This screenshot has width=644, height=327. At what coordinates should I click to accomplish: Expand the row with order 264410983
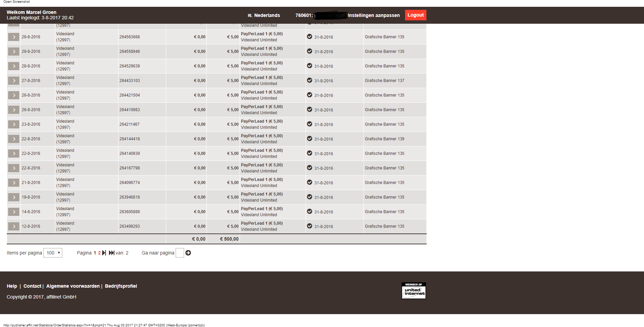pos(14,110)
